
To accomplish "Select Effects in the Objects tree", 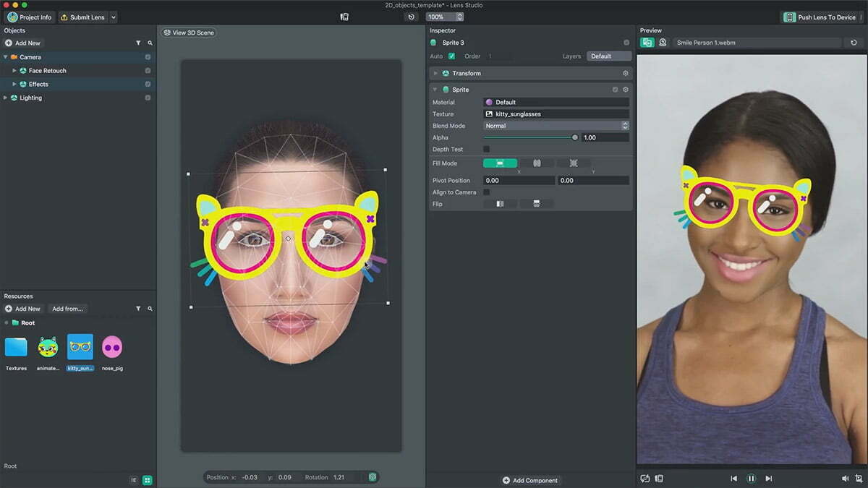I will 38,85.
